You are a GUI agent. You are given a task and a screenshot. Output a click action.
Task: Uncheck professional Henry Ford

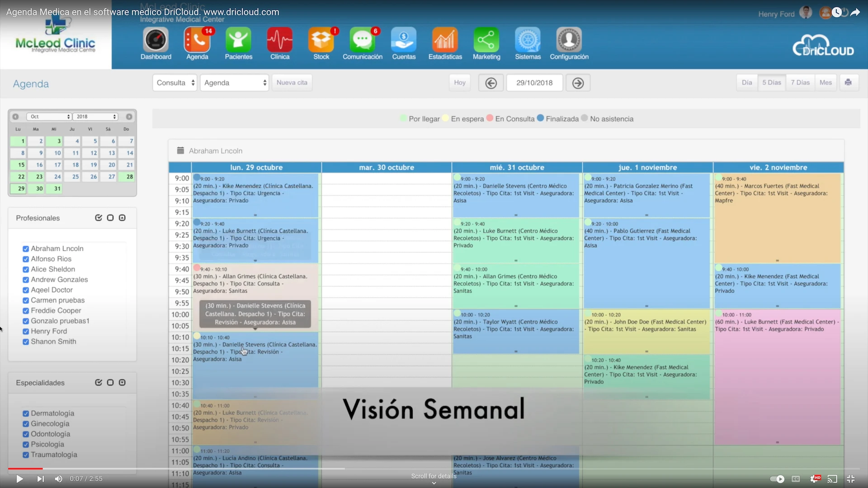click(x=26, y=331)
